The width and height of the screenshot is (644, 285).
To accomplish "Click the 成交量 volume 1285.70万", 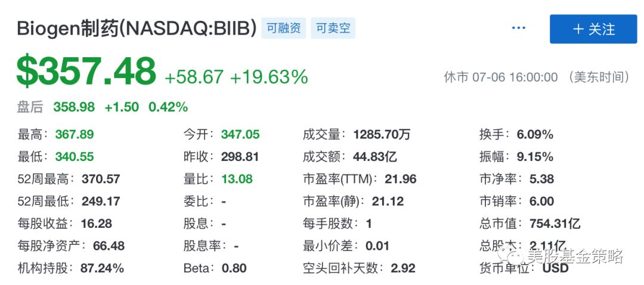I will click(382, 135).
